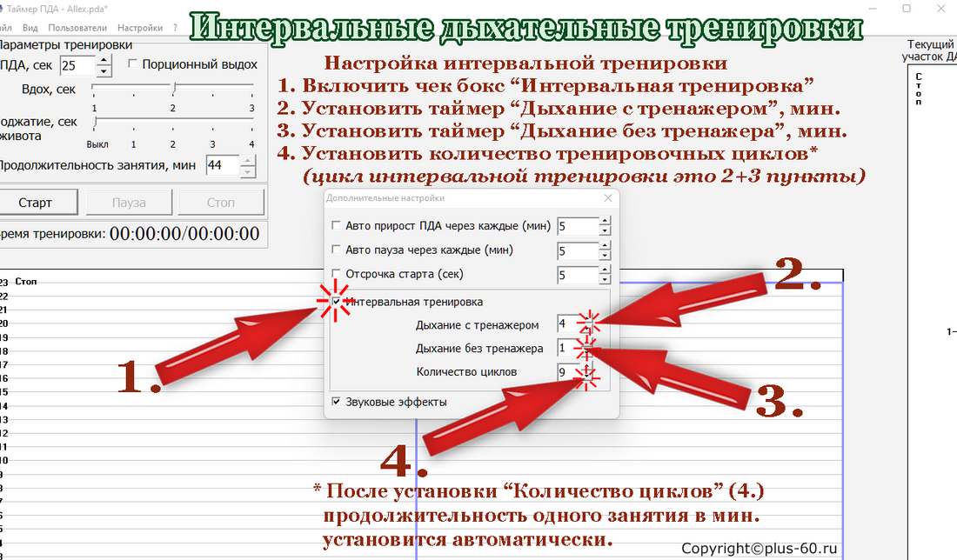Click up arrow for Авто прирост ПДА minutes
This screenshot has width=957, height=560.
coord(604,221)
